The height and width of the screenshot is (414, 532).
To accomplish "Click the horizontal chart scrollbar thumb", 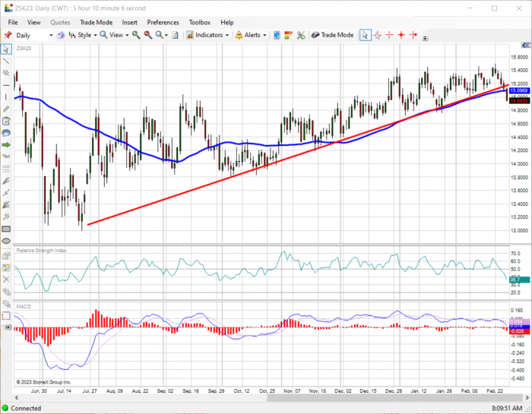I will 394,397.
